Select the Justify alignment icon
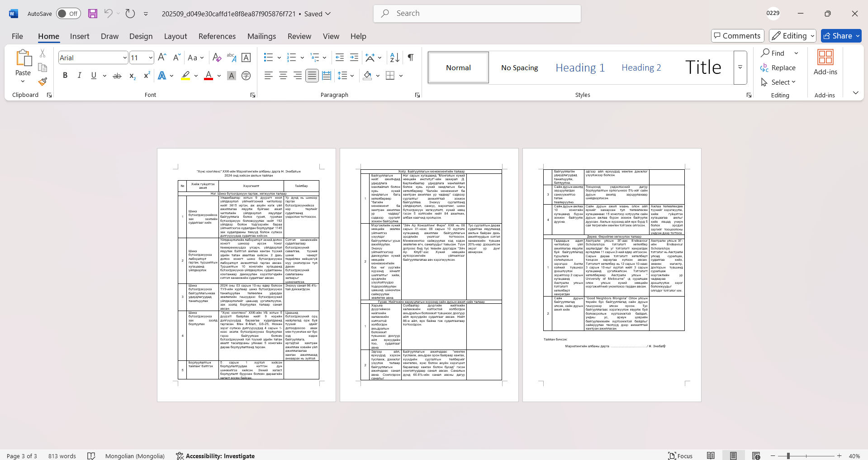The image size is (868, 460). 312,76
